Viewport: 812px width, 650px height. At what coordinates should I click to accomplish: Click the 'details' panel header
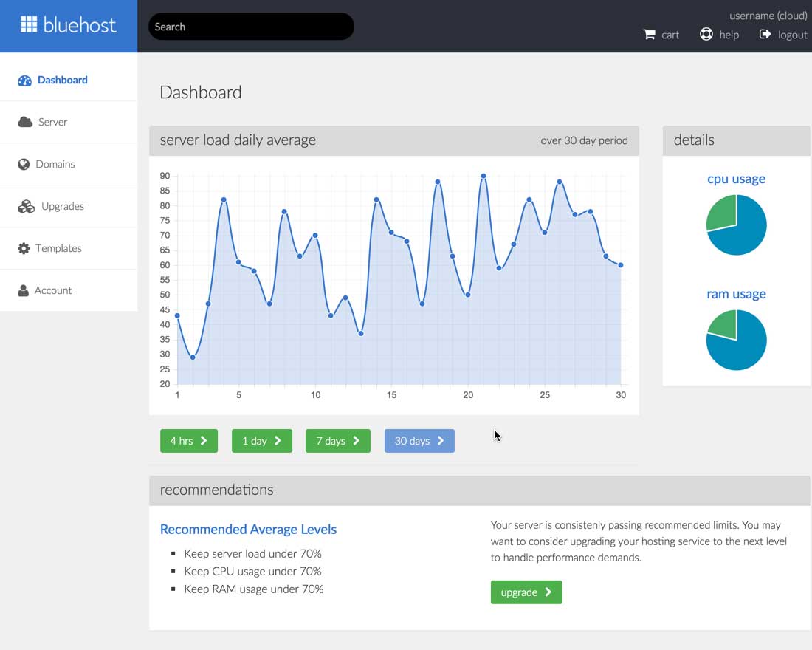(x=736, y=140)
